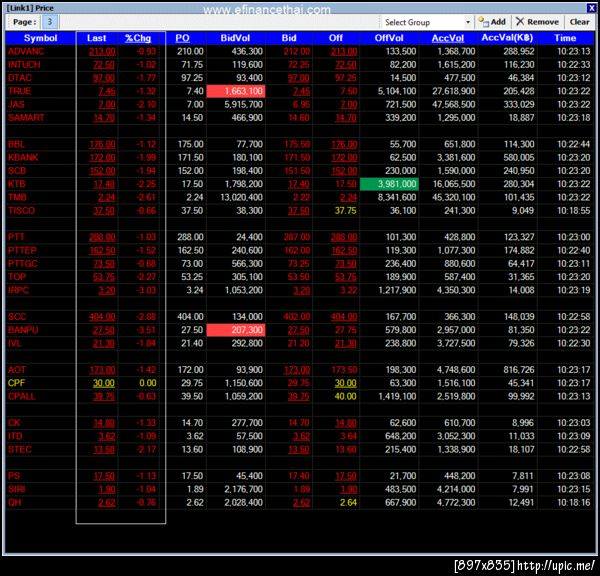Click the Last column header
The image size is (600, 576).
tap(96, 38)
